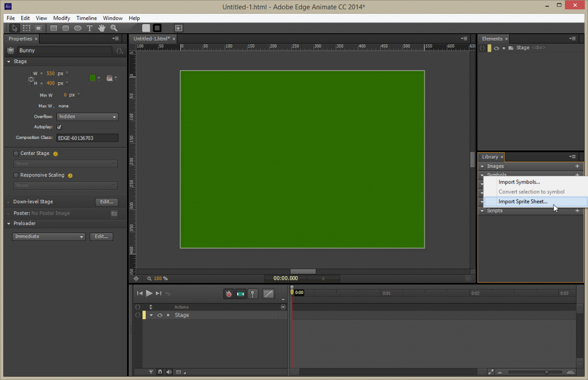Click the timeline Play button

pyautogui.click(x=149, y=293)
